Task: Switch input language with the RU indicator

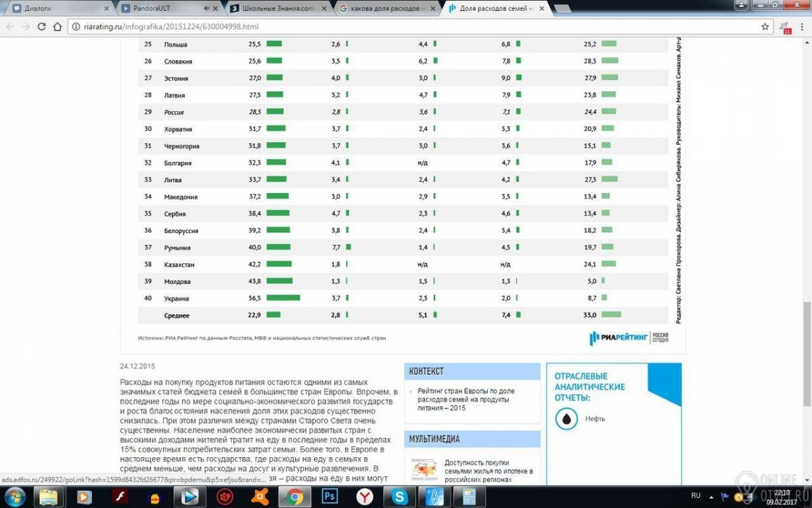Action: coord(696,495)
